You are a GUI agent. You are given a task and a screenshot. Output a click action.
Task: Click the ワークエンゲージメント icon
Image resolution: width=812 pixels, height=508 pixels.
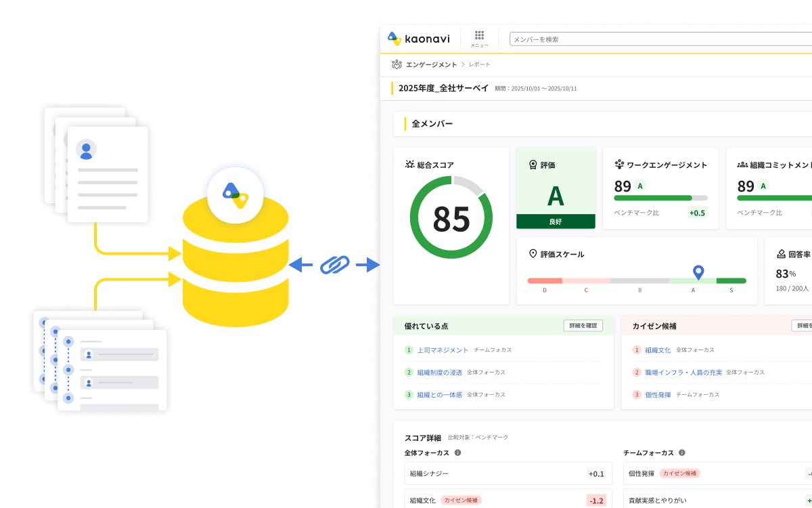pos(619,165)
